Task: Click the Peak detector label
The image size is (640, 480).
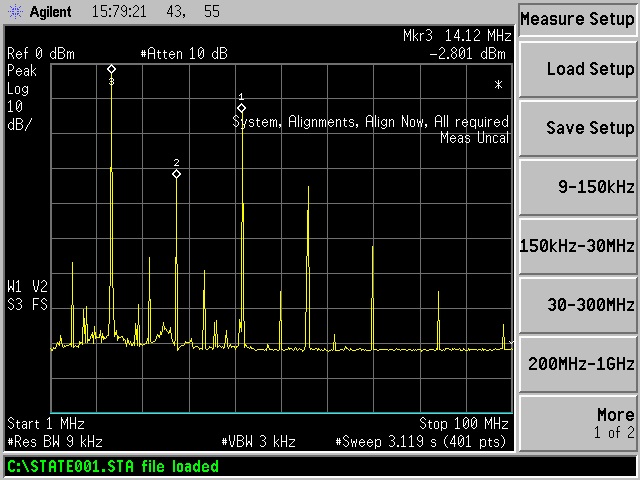Action: (x=22, y=71)
